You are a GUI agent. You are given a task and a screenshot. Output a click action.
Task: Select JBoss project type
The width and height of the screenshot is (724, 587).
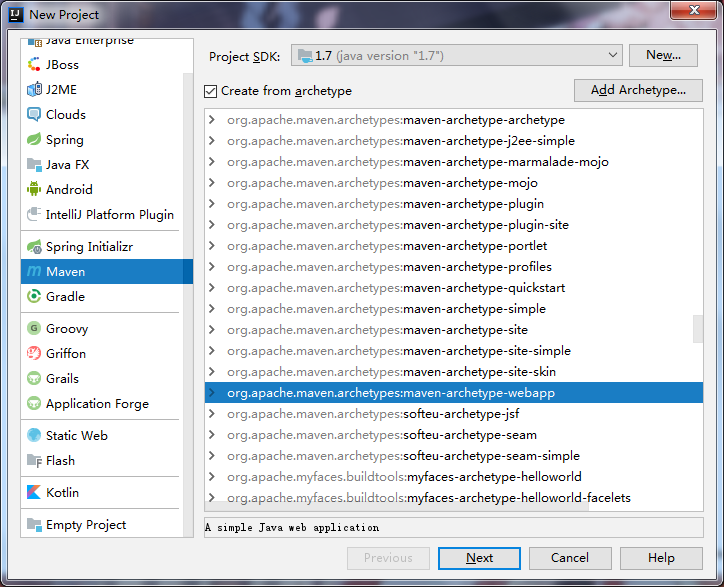[x=102, y=65]
